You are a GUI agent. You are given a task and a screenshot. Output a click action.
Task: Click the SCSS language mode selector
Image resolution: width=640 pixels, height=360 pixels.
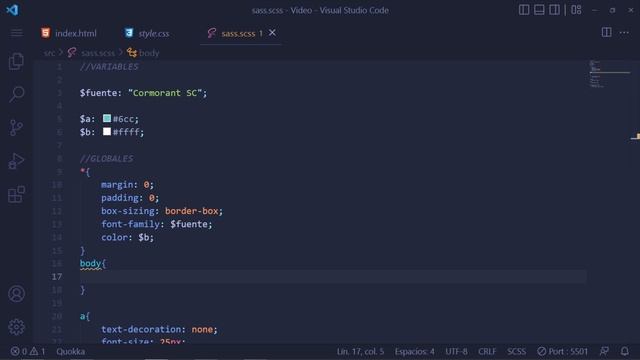pyautogui.click(x=516, y=351)
